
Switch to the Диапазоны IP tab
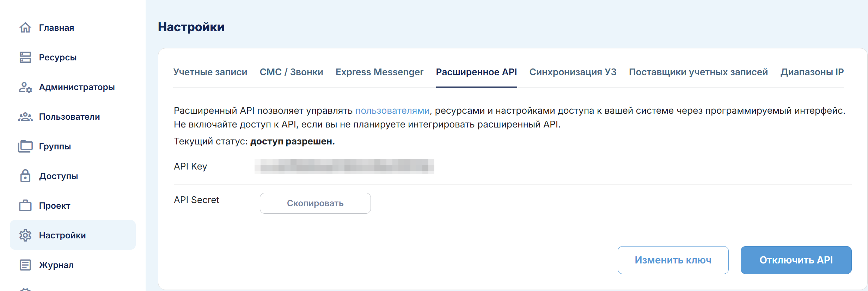point(812,72)
